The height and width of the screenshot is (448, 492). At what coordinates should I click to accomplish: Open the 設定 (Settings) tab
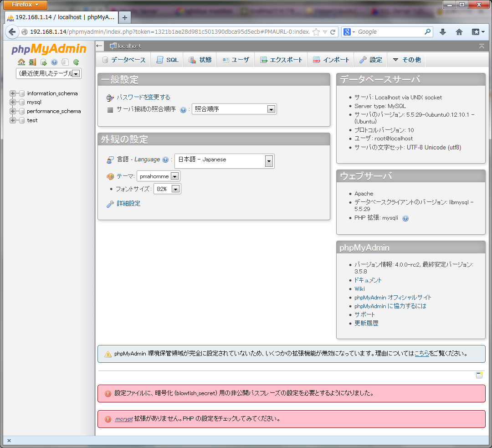[370, 60]
